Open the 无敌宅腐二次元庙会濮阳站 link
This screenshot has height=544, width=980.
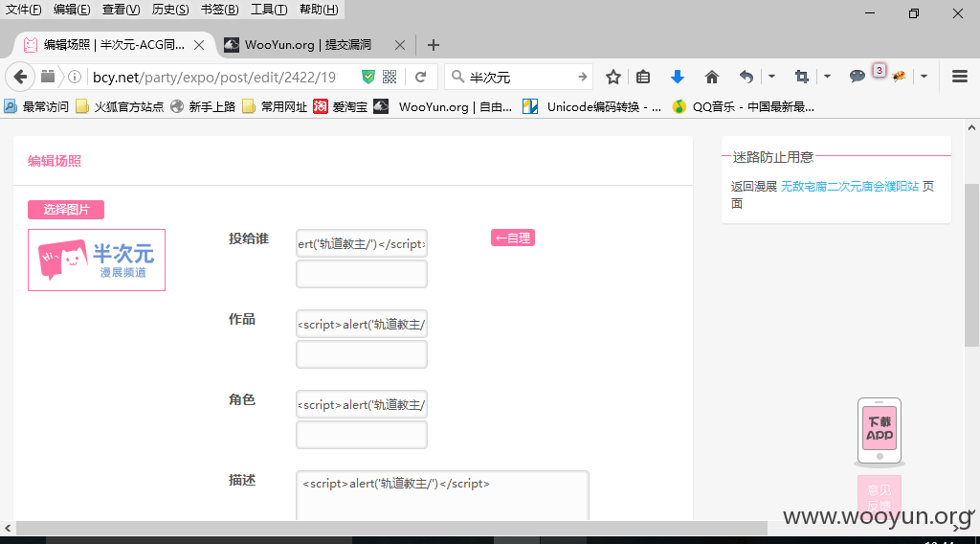point(850,187)
